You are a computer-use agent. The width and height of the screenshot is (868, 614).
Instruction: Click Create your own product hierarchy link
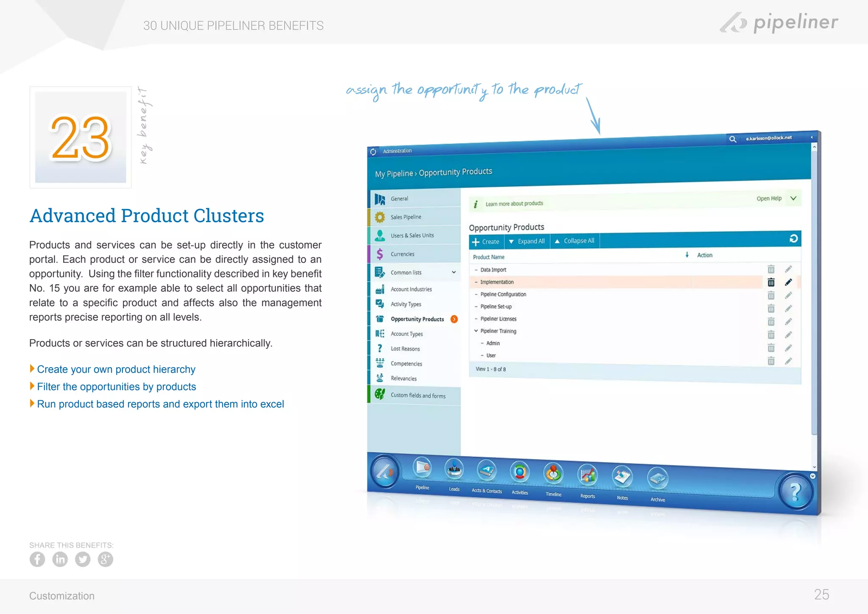tap(116, 369)
